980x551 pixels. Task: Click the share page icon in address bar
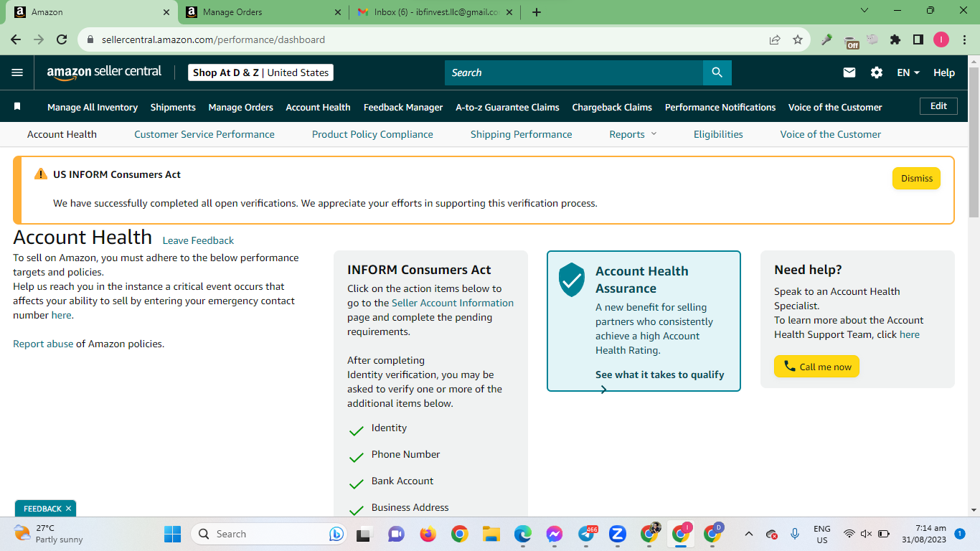point(775,39)
